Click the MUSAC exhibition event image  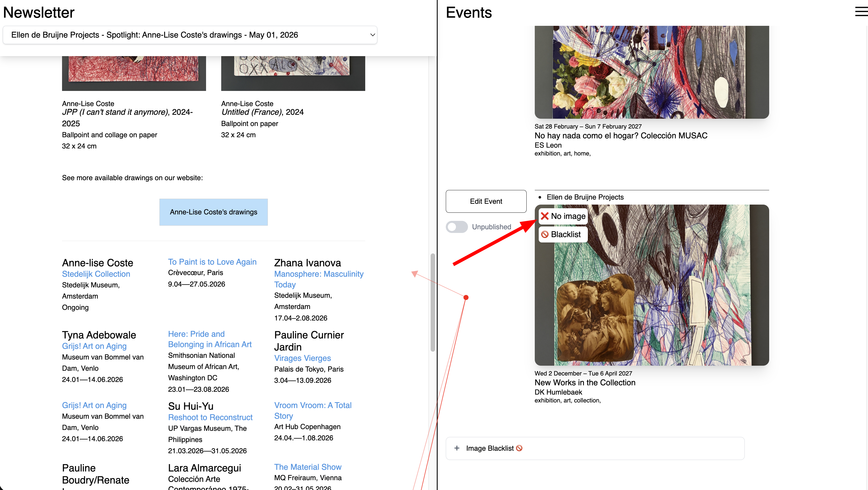pyautogui.click(x=652, y=72)
